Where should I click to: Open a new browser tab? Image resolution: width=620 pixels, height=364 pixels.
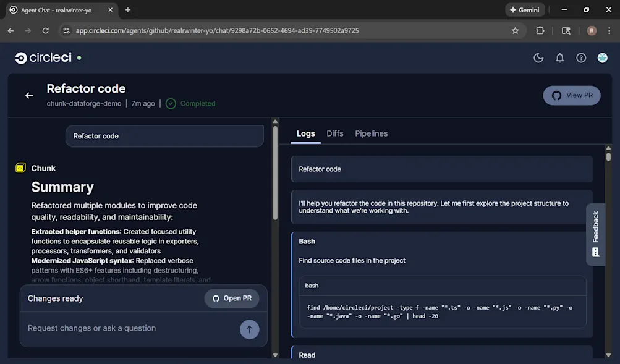click(128, 10)
